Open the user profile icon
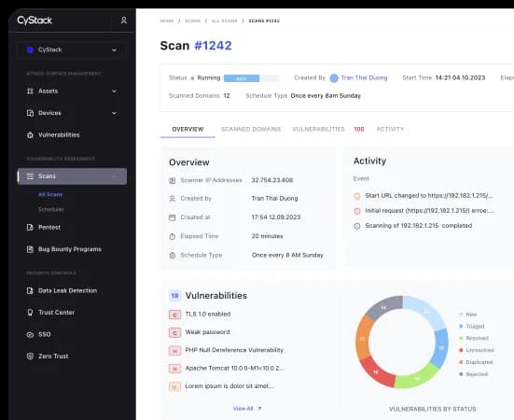 point(123,21)
